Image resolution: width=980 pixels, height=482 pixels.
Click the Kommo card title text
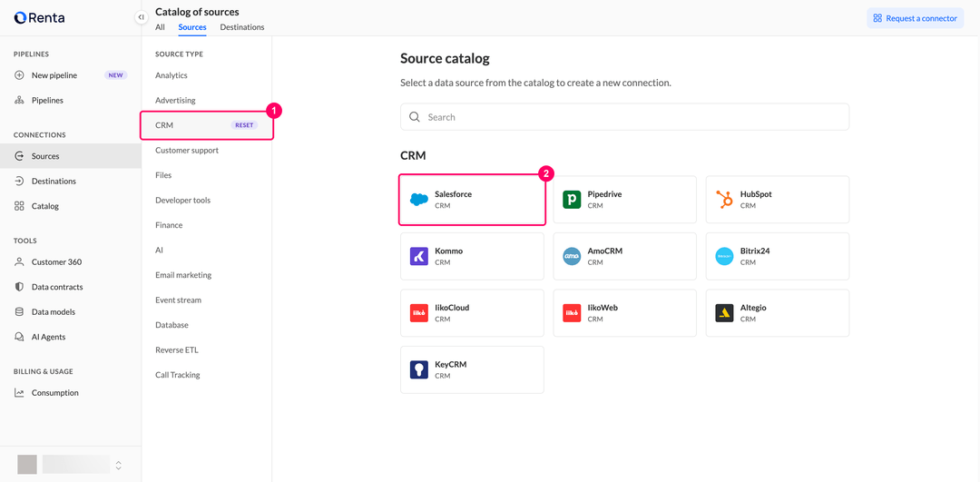coord(449,251)
